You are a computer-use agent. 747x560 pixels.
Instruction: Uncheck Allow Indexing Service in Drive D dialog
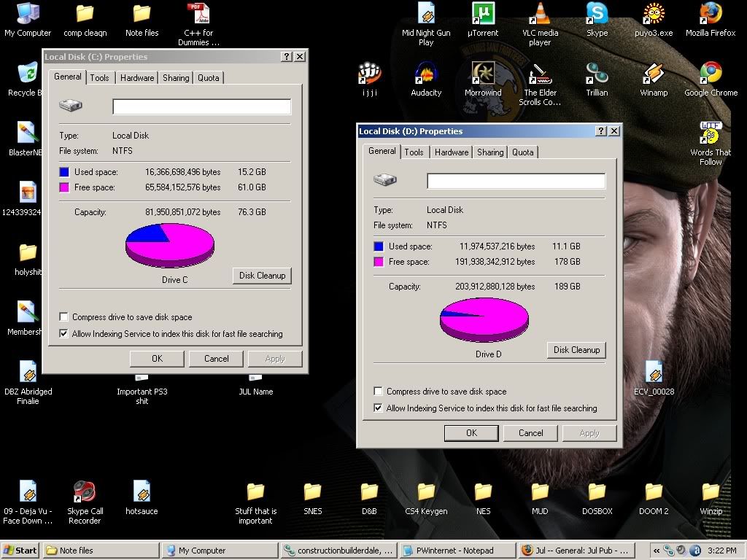pyautogui.click(x=378, y=408)
